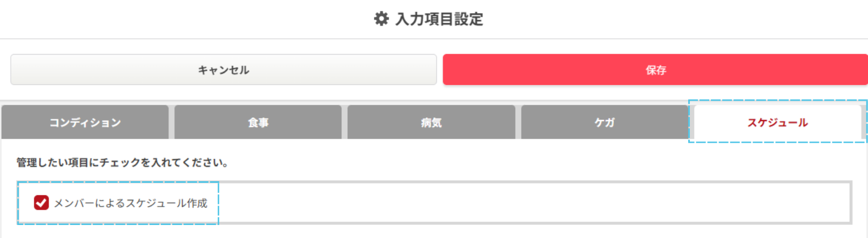Go to the ケガ tab
Image resolution: width=868 pixels, height=238 pixels.
point(604,123)
